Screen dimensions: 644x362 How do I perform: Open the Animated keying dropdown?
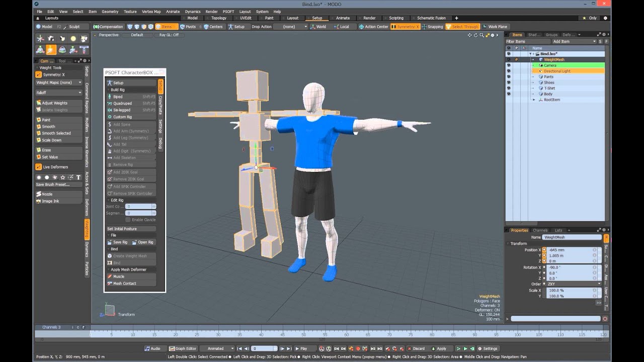point(218,348)
